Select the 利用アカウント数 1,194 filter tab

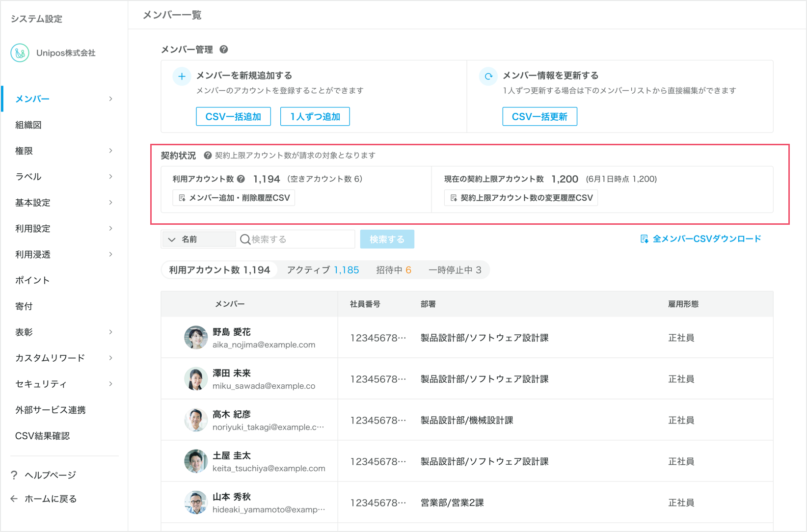[219, 270]
